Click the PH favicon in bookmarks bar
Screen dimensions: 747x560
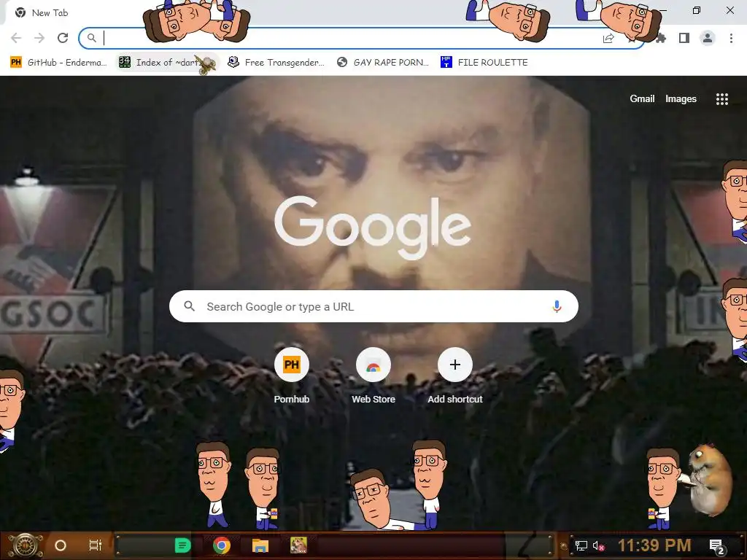tap(16, 63)
